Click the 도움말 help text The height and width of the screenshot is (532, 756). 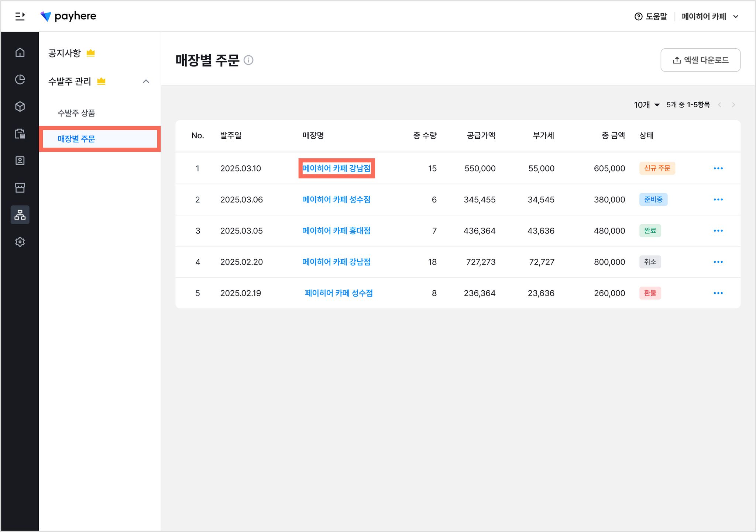656,17
